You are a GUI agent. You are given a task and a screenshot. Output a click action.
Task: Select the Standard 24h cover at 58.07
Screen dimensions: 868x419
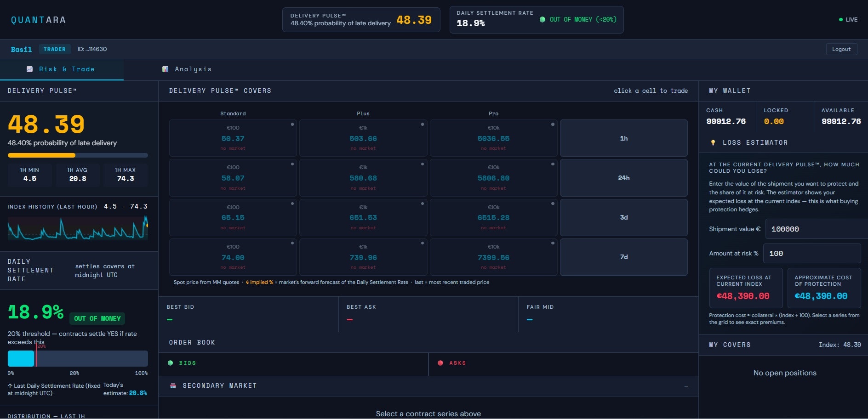point(233,178)
